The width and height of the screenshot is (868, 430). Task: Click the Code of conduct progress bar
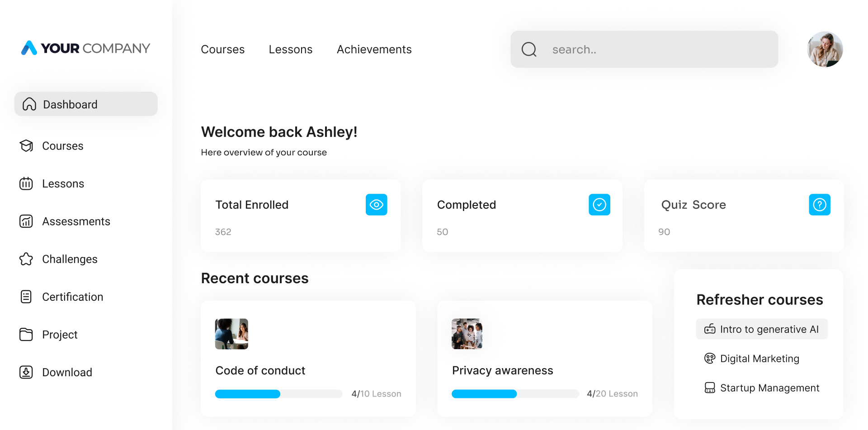278,394
